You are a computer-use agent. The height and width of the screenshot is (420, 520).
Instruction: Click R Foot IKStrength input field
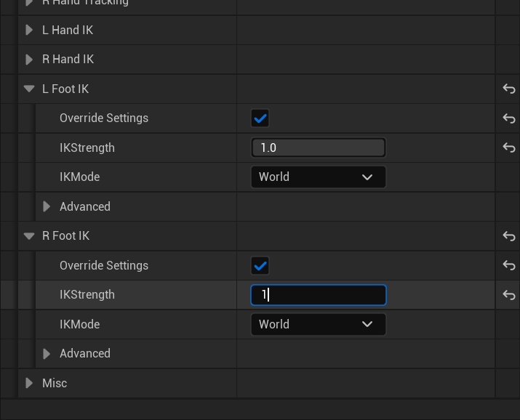click(318, 295)
